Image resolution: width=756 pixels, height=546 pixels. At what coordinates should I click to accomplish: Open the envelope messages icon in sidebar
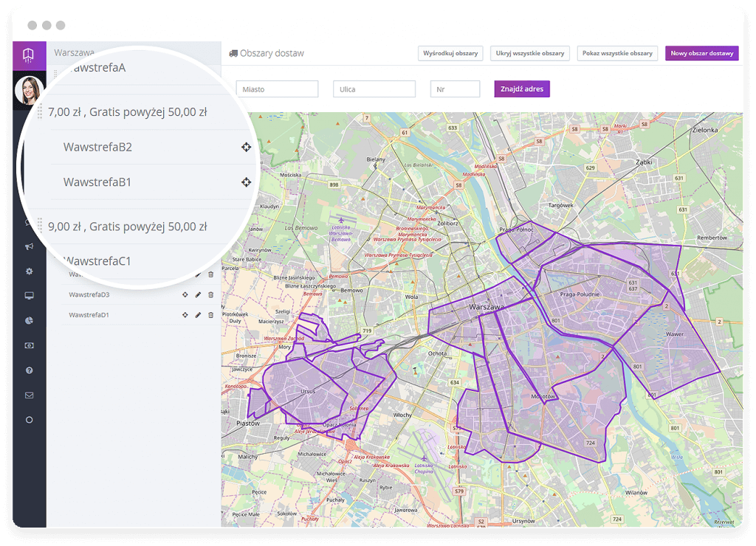point(29,395)
